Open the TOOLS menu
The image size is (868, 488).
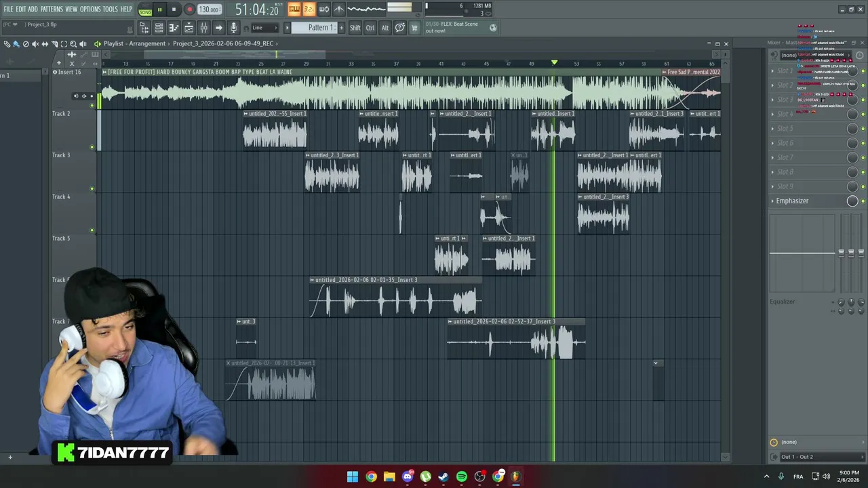point(110,9)
